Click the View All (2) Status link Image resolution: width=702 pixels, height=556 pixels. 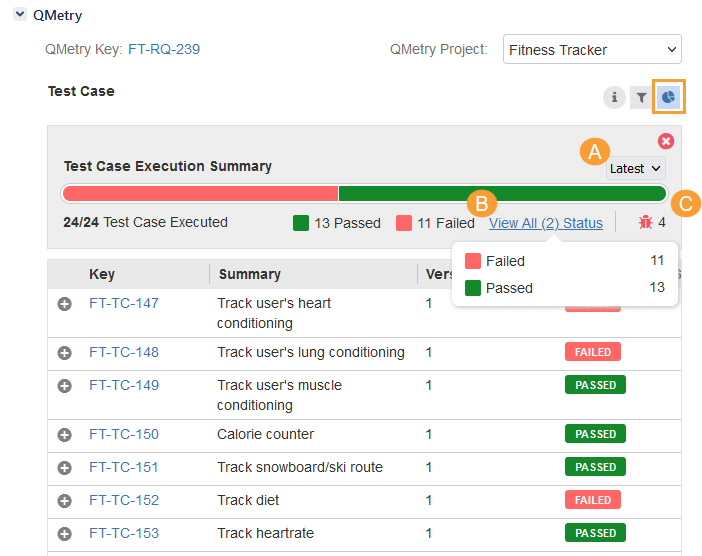click(x=545, y=223)
